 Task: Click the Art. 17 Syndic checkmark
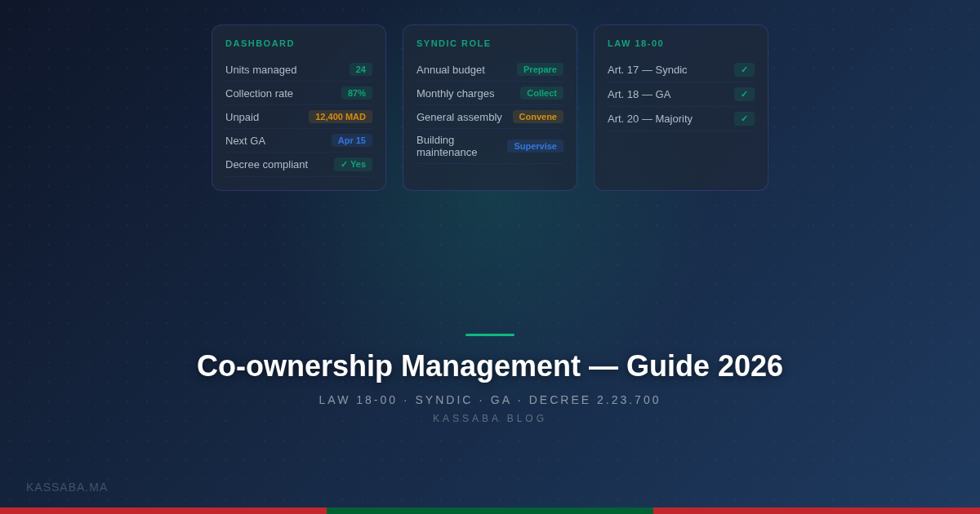[744, 69]
